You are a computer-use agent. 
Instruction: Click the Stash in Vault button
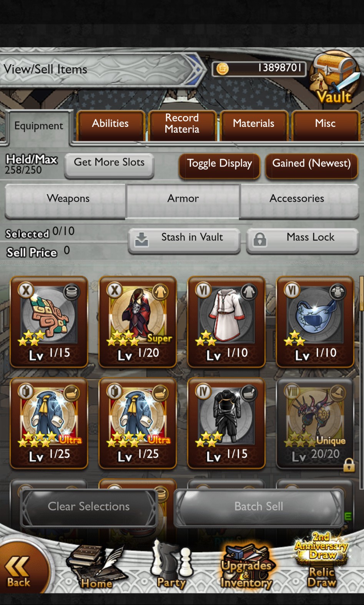coord(184,240)
